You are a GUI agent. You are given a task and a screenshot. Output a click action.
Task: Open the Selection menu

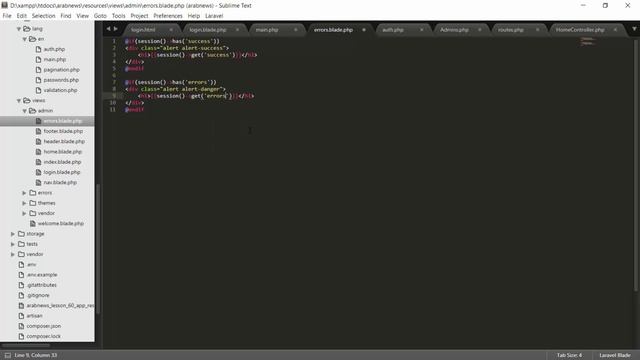point(44,16)
